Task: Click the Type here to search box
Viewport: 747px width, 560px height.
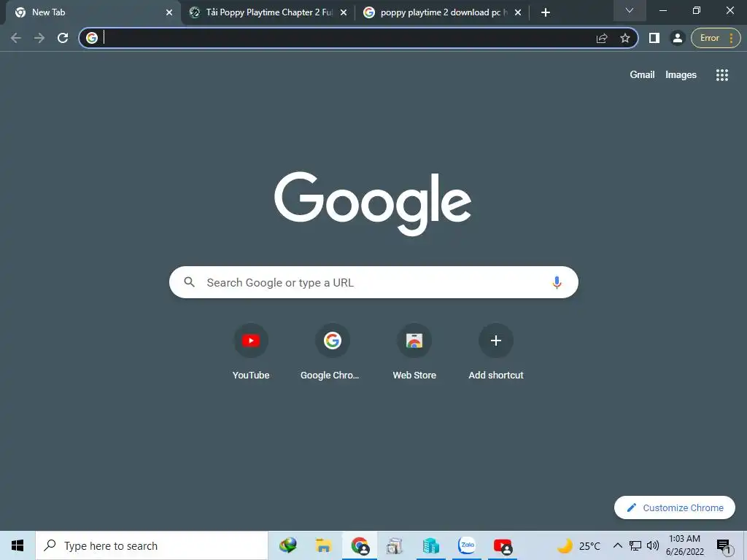Action: pyautogui.click(x=152, y=545)
